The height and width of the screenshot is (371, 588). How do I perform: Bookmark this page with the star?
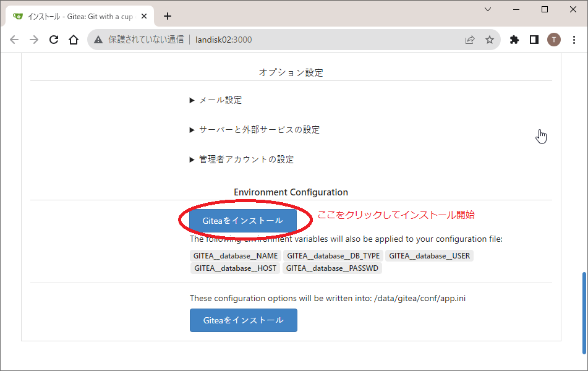tap(490, 40)
